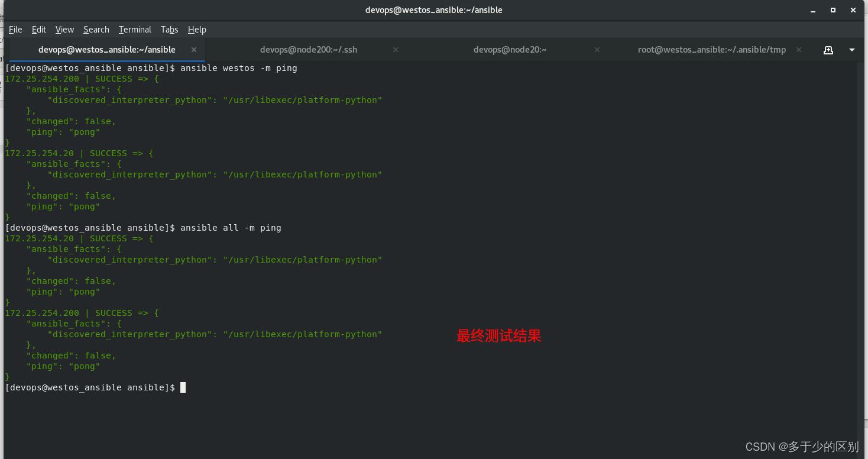Close the devops@node200:~/.ssh tab

pyautogui.click(x=396, y=50)
